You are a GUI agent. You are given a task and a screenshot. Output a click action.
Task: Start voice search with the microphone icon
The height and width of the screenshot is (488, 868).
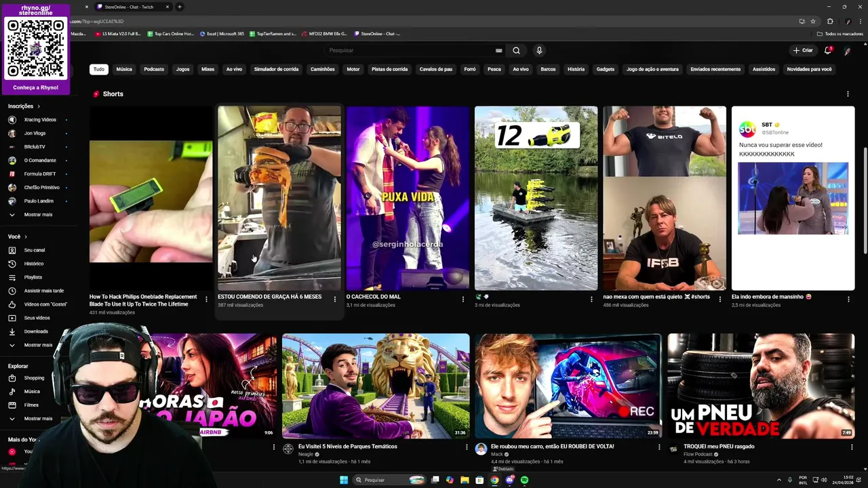tap(539, 50)
